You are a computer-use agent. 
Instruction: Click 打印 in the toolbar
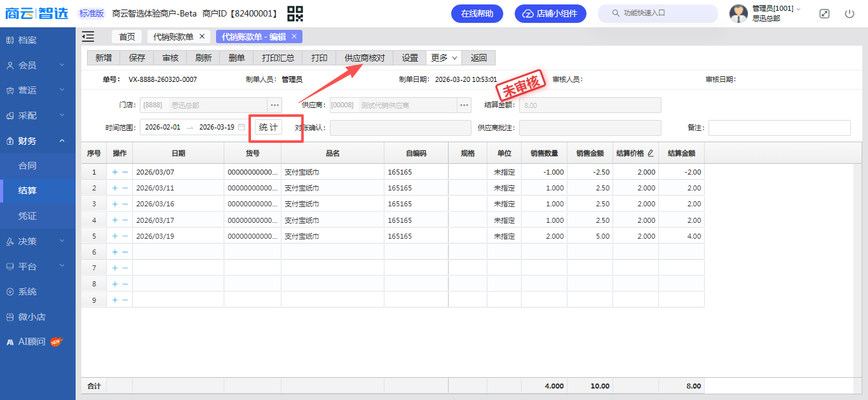pos(319,58)
